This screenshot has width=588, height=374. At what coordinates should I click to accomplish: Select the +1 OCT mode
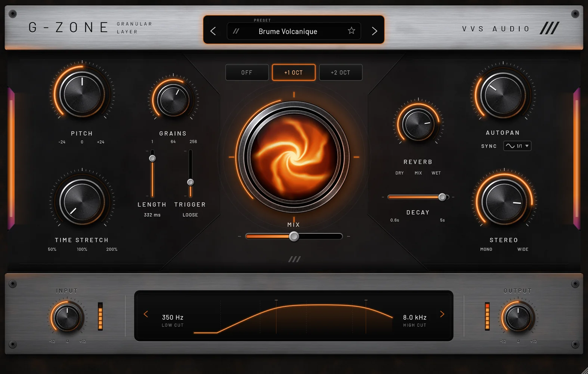click(x=294, y=73)
